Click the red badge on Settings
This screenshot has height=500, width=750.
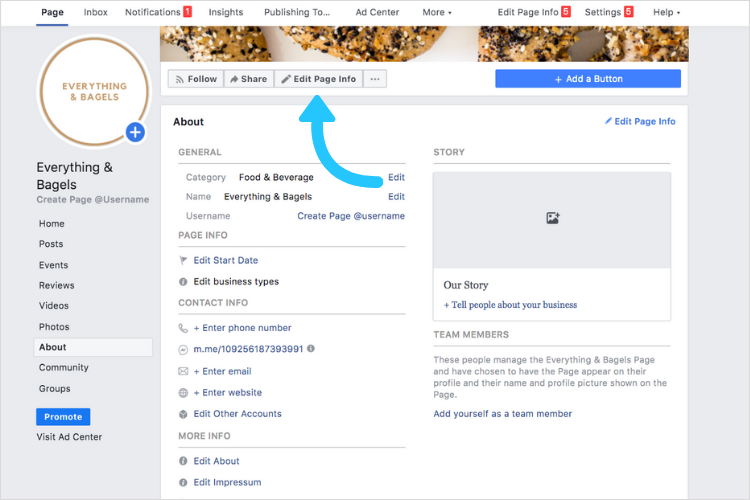(x=629, y=11)
